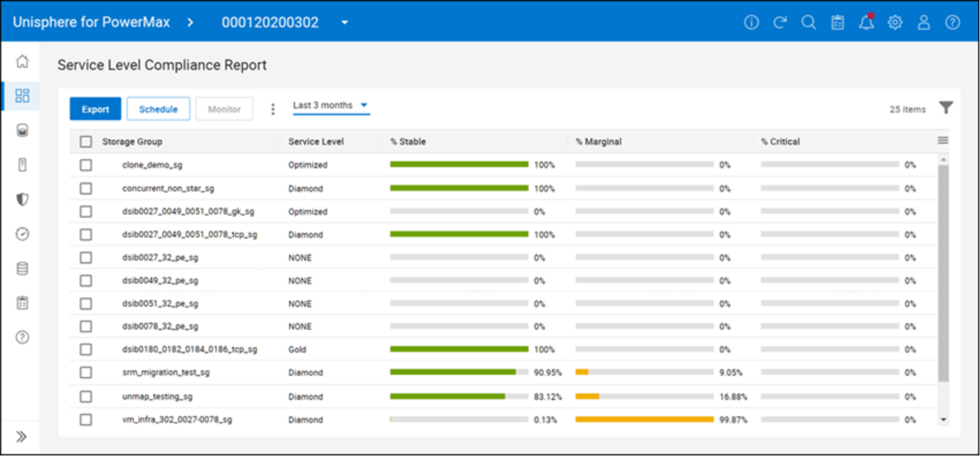This screenshot has height=456, width=980.
Task: Click the refresh icon in header
Action: [780, 22]
